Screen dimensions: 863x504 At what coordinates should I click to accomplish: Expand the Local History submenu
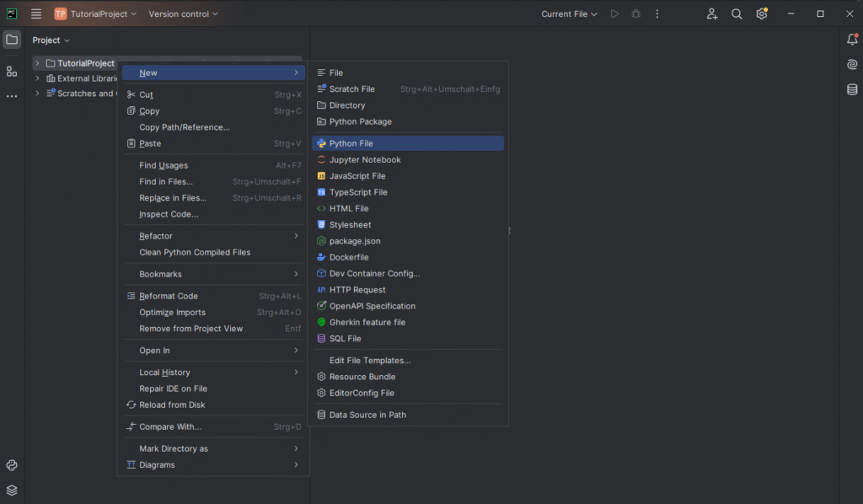pyautogui.click(x=213, y=373)
